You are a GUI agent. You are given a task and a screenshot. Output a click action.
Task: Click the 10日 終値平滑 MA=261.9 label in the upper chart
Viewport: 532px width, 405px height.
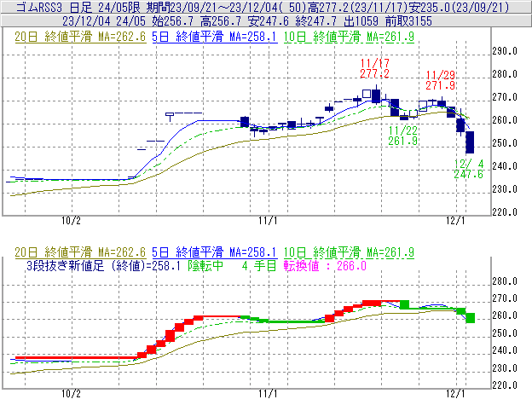pyautogui.click(x=349, y=37)
